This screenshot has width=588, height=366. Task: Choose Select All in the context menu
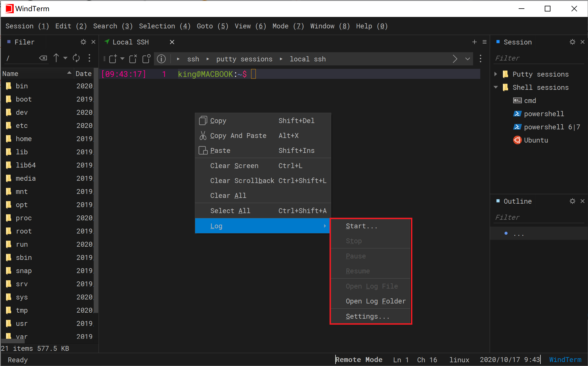point(263,211)
